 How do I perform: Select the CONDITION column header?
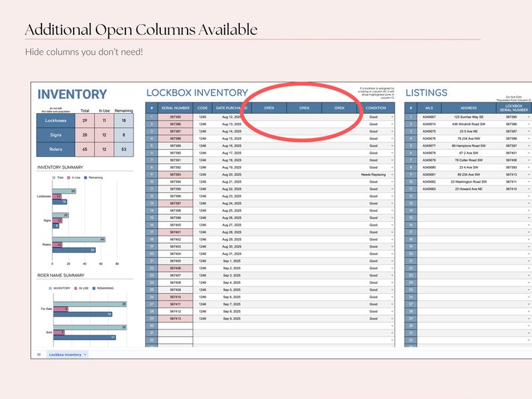[376, 108]
